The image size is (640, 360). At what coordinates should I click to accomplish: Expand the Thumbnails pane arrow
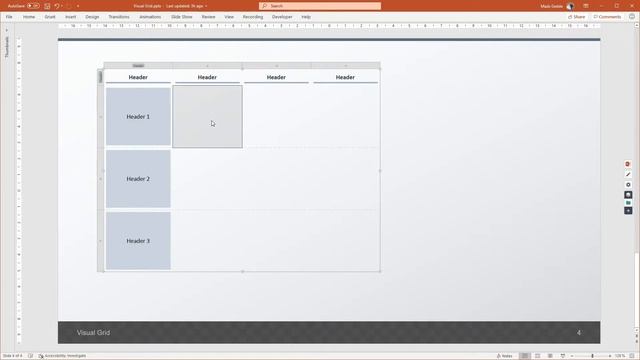pos(7,30)
